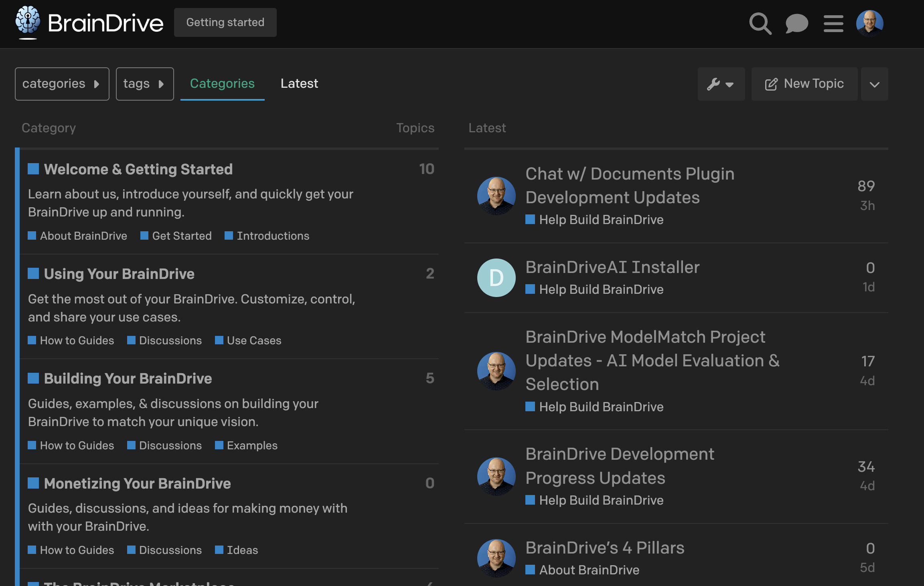Click the Getting started header button
The image size is (924, 586).
[x=225, y=22]
